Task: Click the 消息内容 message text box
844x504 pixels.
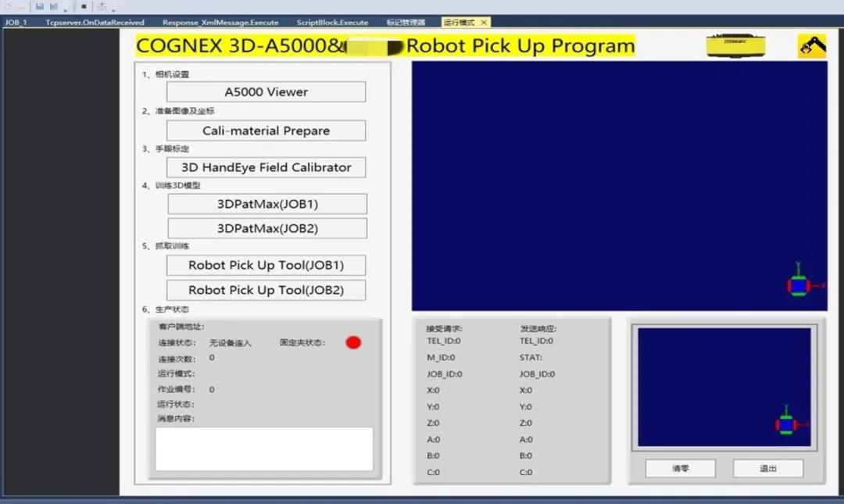Action: click(264, 449)
